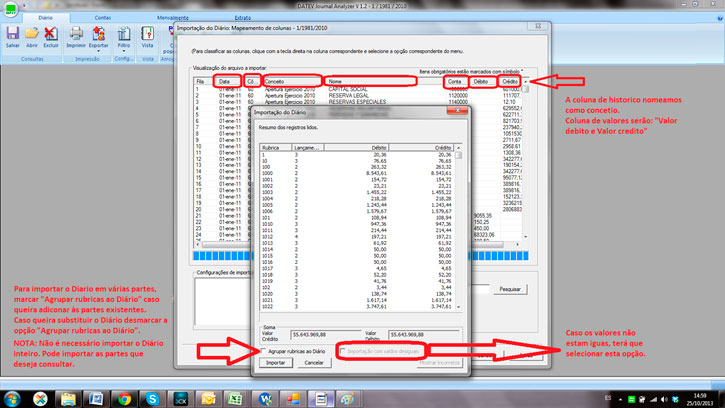Click mapping preview horizontal scroll right arrow

coord(517,244)
